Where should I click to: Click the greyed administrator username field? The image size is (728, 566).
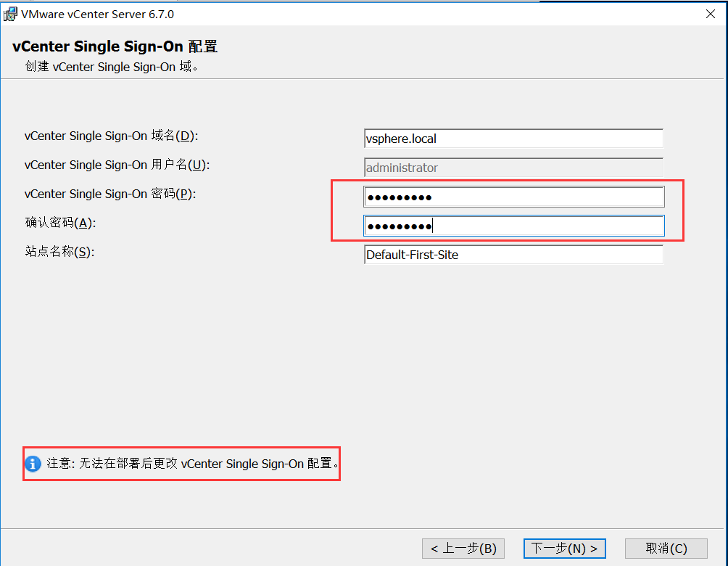513,168
